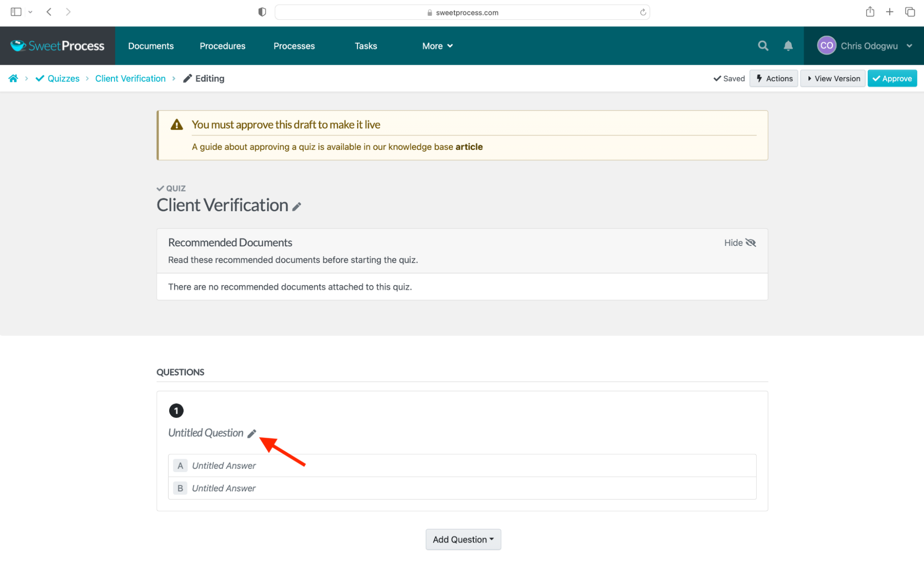Edit quiz title with pencil icon

click(x=297, y=207)
